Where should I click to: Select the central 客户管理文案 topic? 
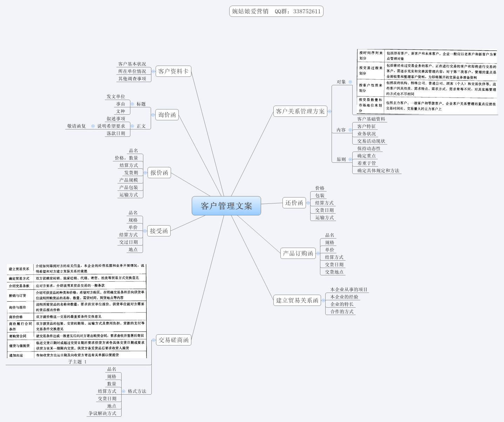(226, 206)
